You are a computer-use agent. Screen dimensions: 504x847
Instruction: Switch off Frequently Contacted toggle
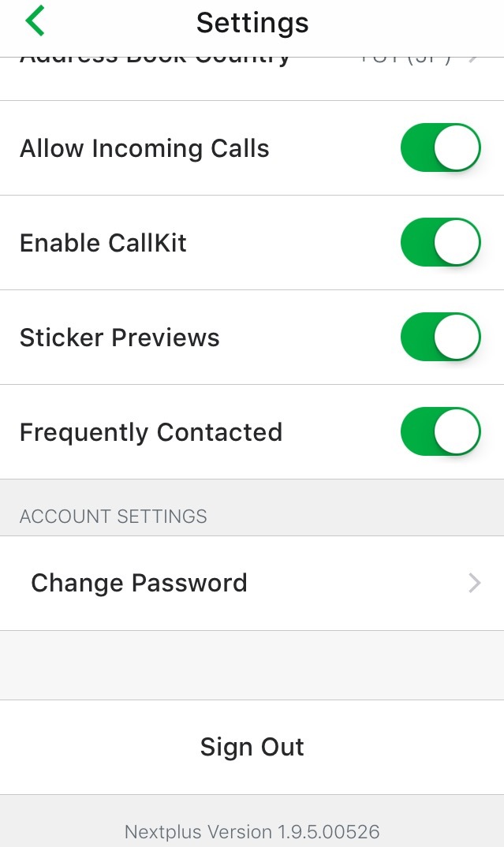point(440,431)
